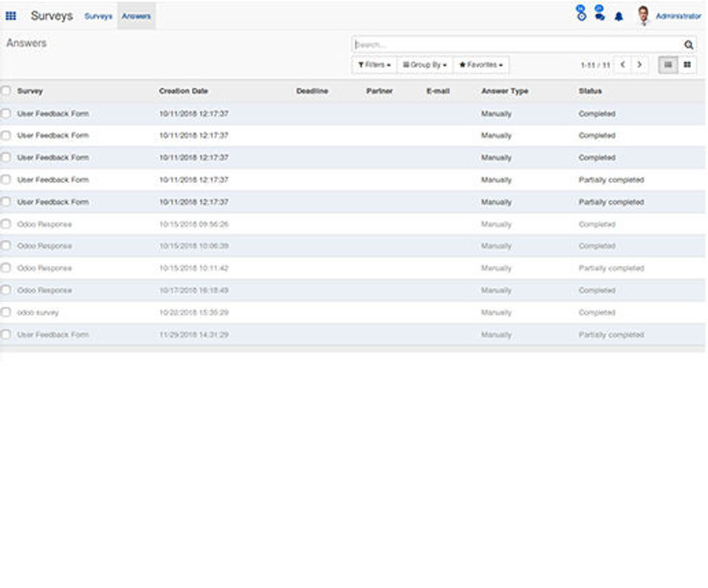Viewport: 708px width, 588px height.
Task: Check the Odoo Response 10/17/2018 checkbox
Action: pos(6,290)
